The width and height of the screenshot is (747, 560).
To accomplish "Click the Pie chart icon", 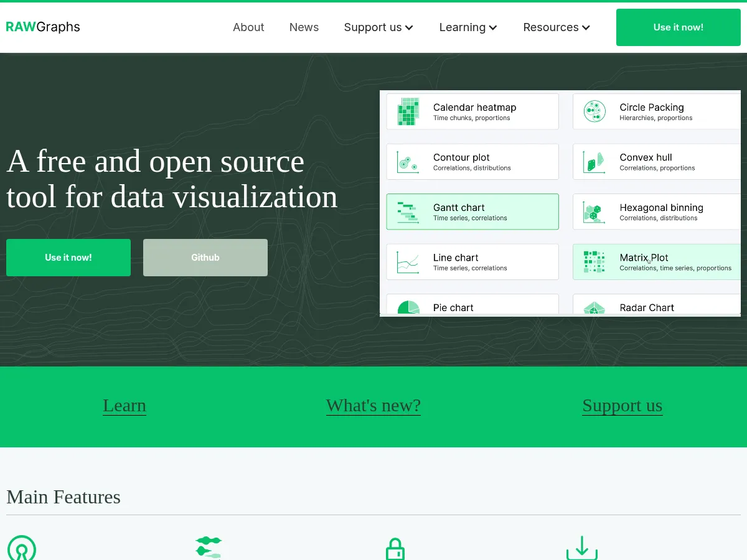I will [x=408, y=308].
